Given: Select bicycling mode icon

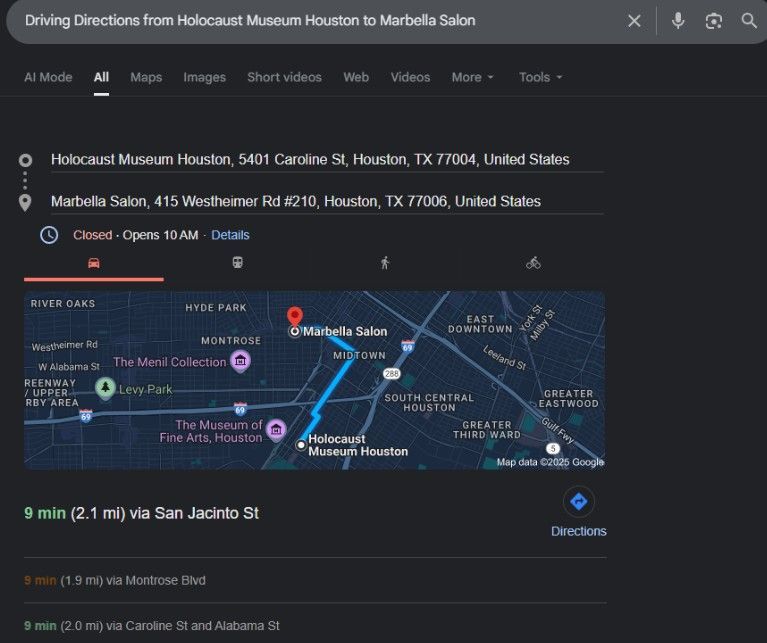Looking at the screenshot, I should 533,263.
